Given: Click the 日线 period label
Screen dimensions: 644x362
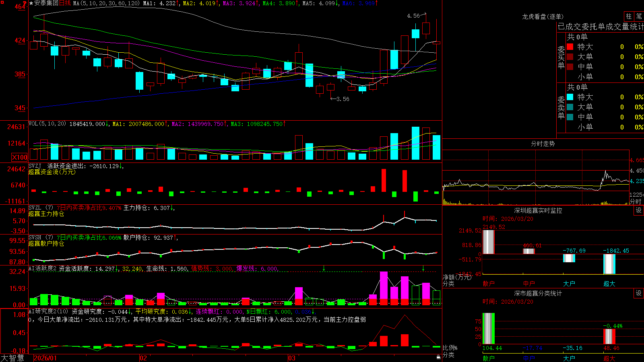Looking at the screenshot, I should (x=65, y=3).
